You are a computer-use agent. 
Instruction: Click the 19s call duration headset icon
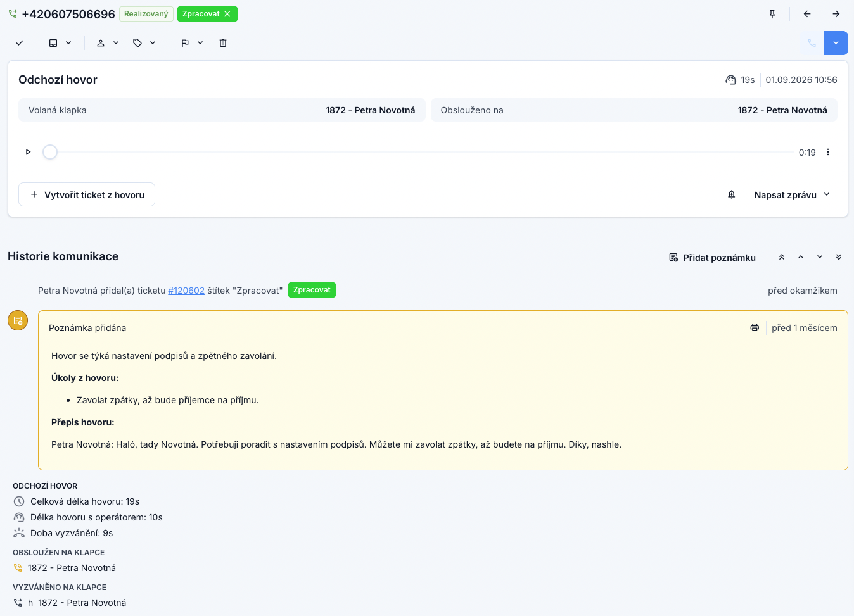tap(731, 80)
